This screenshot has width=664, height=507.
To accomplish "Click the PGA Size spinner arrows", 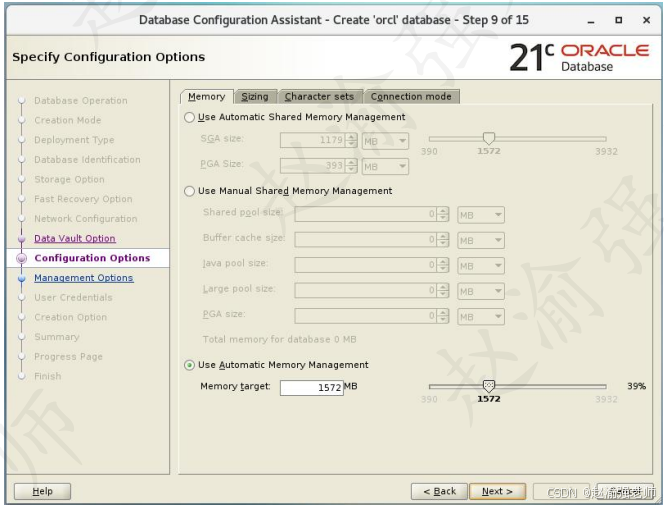I will tap(351, 166).
